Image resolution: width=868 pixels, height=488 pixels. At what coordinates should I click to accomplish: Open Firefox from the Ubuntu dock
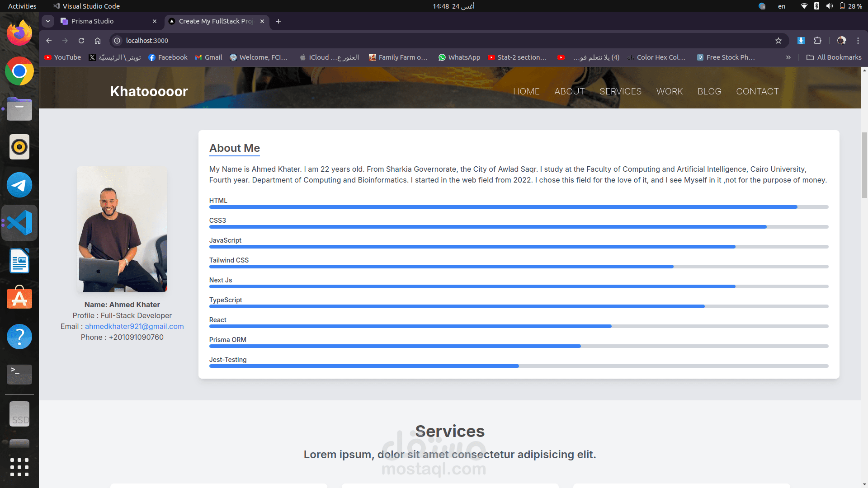(19, 33)
